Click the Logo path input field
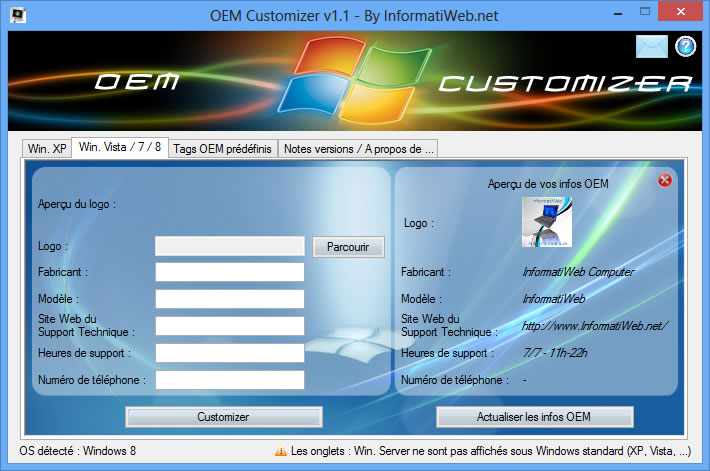710x471 pixels. [x=230, y=246]
